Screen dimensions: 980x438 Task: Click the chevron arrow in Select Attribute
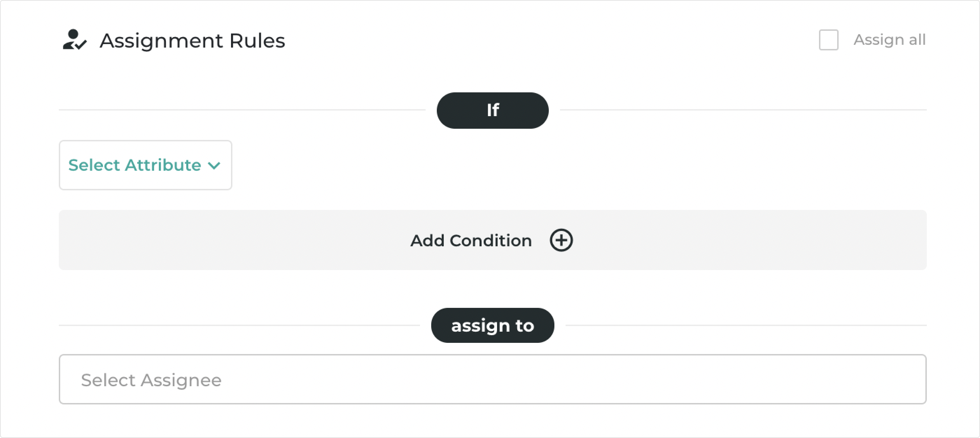click(214, 165)
